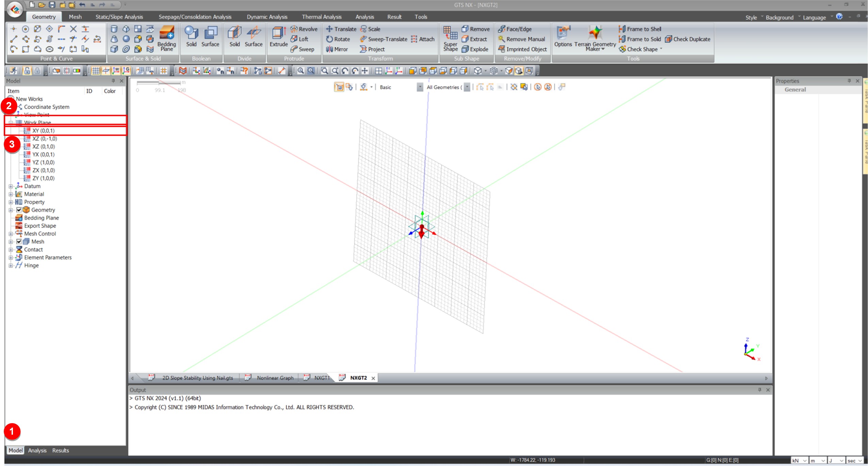This screenshot has height=466, width=868.
Task: Open the All Geometries filter dropdown
Action: pos(467,87)
